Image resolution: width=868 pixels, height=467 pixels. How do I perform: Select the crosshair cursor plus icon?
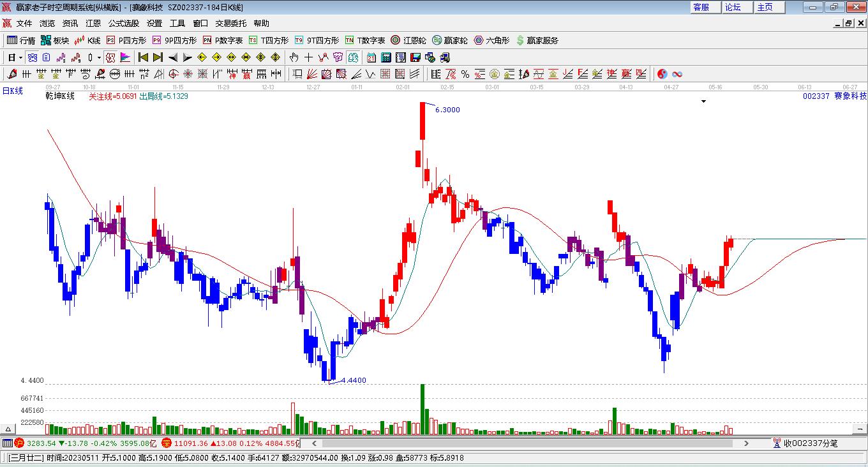click(308, 57)
